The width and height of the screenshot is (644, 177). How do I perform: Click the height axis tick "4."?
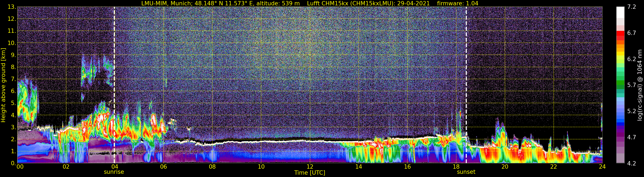[13, 115]
